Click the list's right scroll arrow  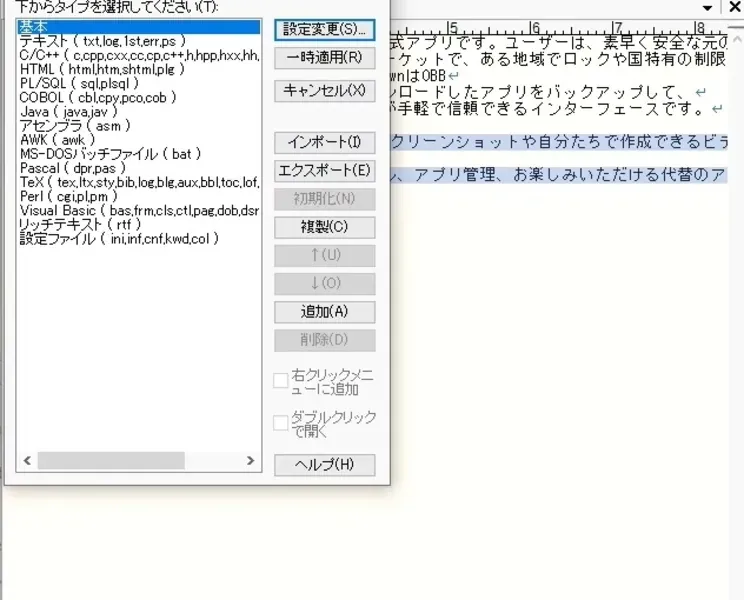click(x=251, y=461)
